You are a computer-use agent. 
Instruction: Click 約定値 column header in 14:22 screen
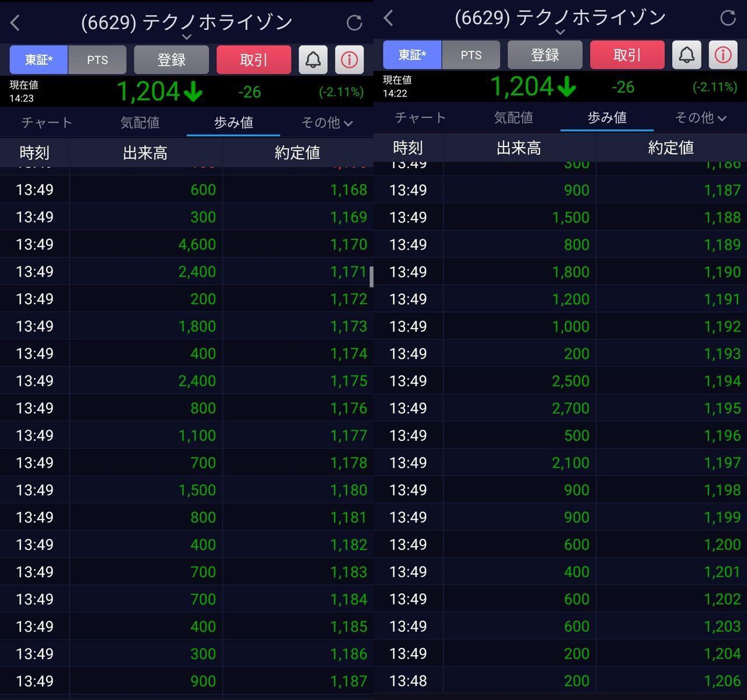671,148
